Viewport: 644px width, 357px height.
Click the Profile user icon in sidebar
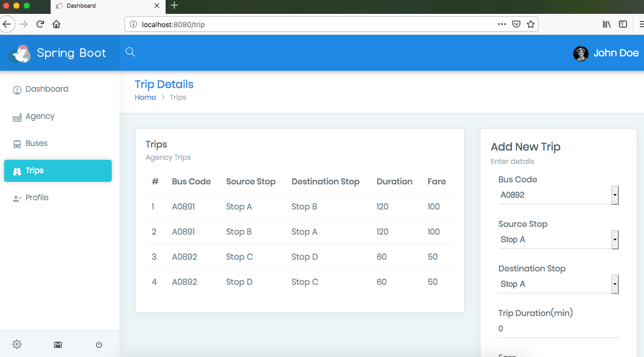(x=17, y=198)
